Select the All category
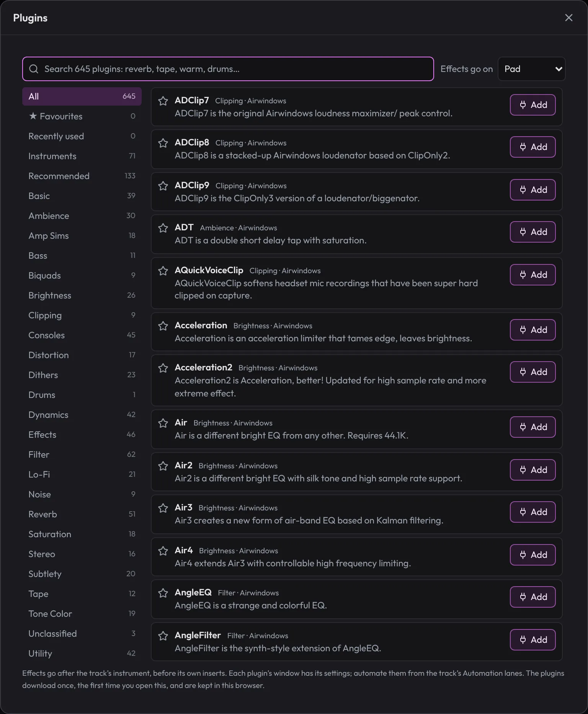This screenshot has width=588, height=714. tap(82, 96)
